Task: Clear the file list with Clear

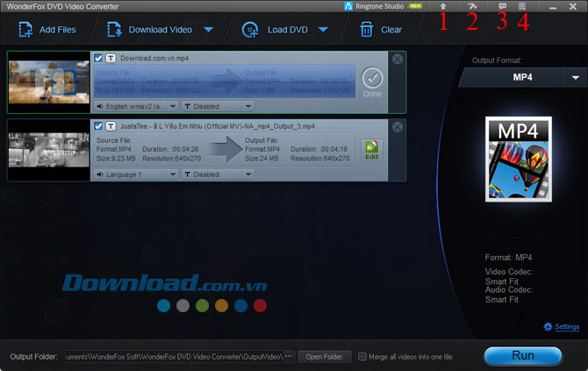Action: coord(381,30)
